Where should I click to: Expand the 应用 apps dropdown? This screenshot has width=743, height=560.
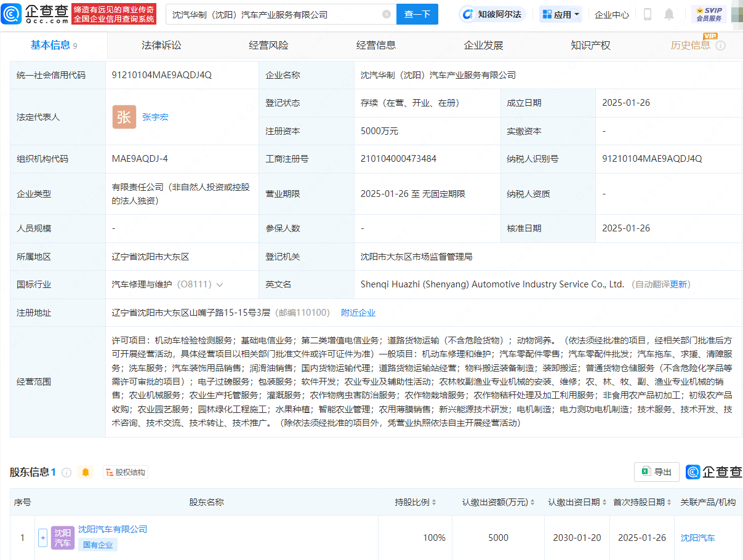(x=561, y=14)
